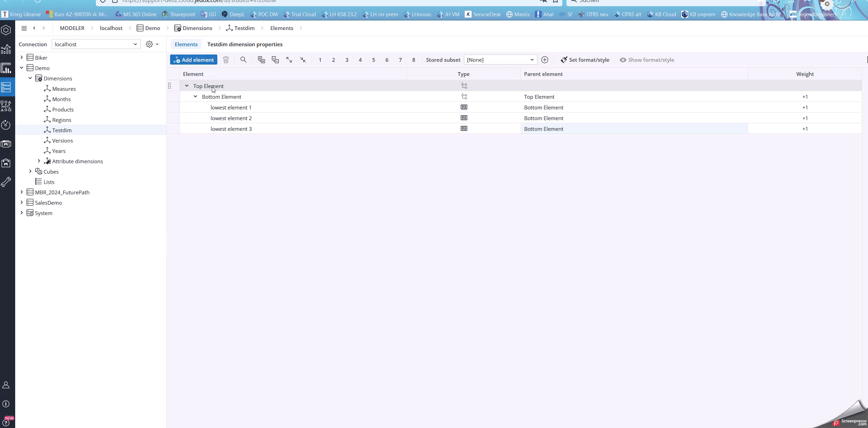Show hierarchy level 5 in toolbar
This screenshot has width=868, height=428.
pos(373,60)
